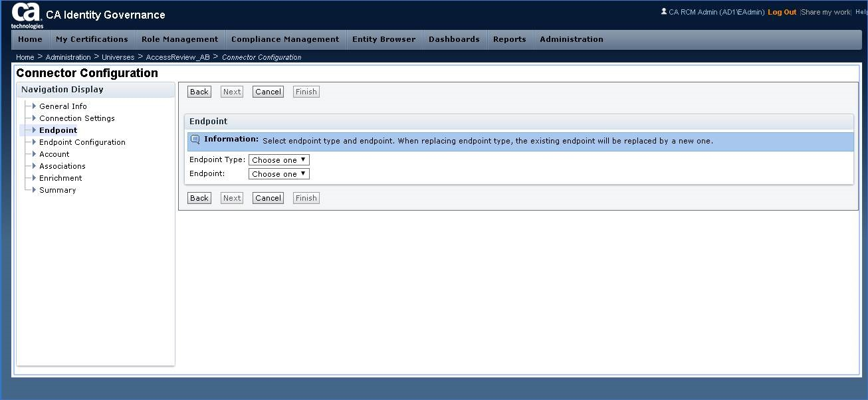Go to Administration in the breadcrumb
The image size is (868, 400).
coord(68,57)
